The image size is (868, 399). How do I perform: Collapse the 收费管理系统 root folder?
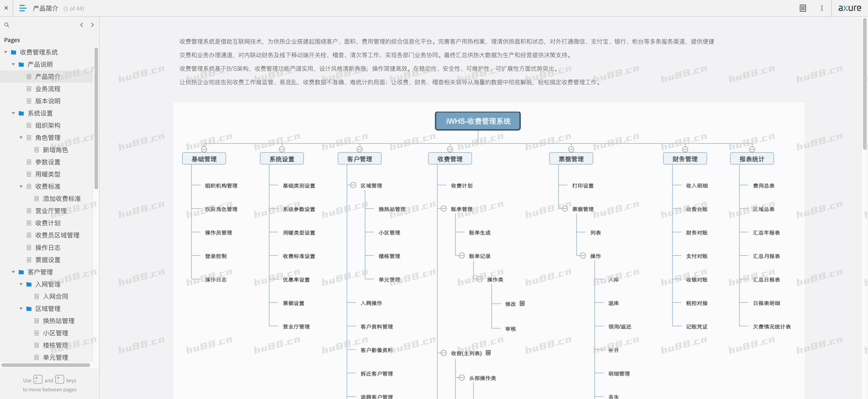coord(6,52)
